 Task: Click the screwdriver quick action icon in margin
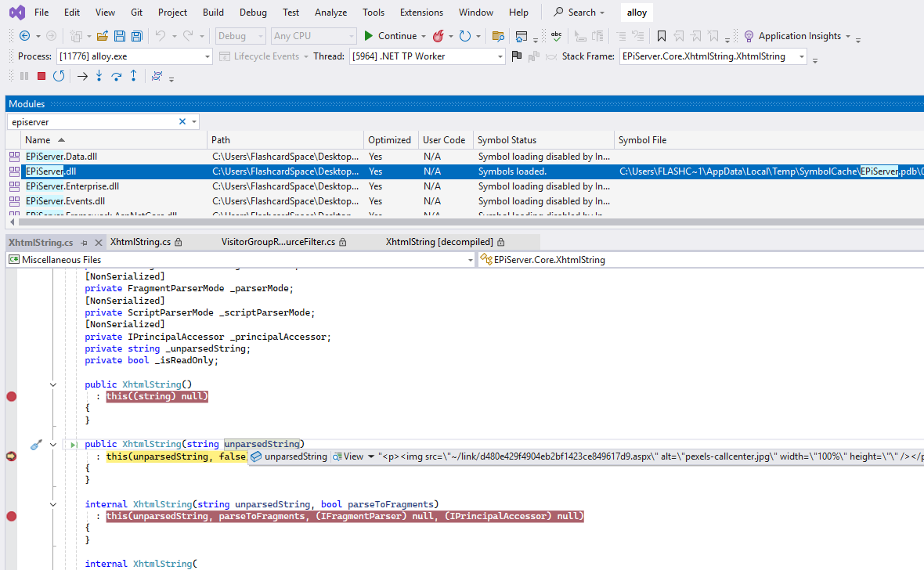pos(36,445)
